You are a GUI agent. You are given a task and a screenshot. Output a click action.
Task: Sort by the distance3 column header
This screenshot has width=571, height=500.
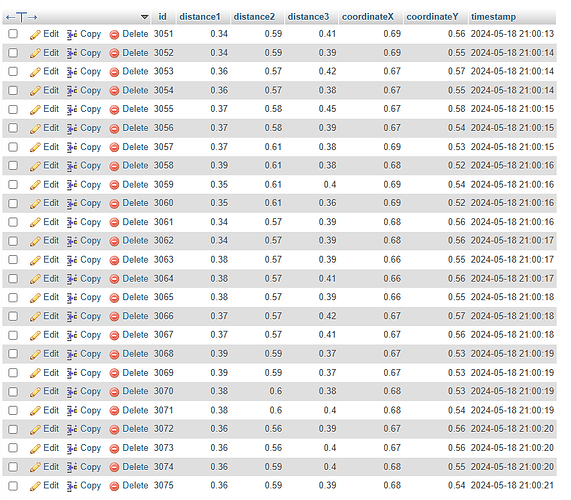[308, 17]
